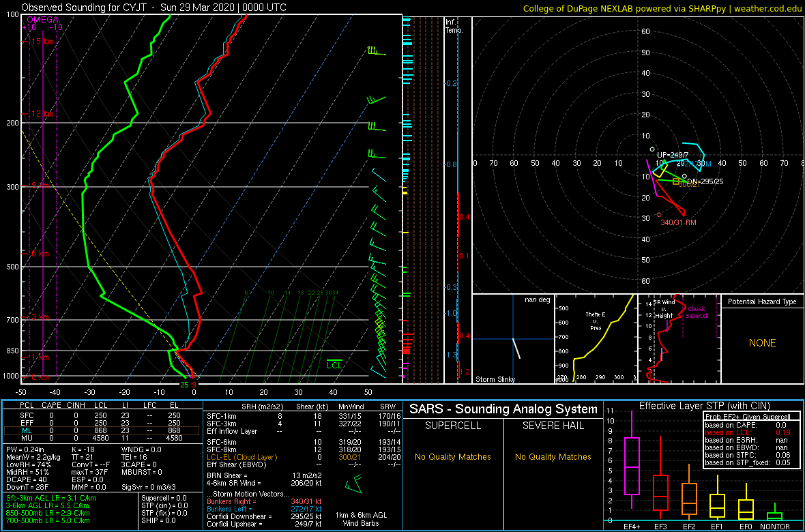Click the 850-500mb LR lapse rate
Image resolution: width=805 pixels, height=532 pixels.
point(48,513)
